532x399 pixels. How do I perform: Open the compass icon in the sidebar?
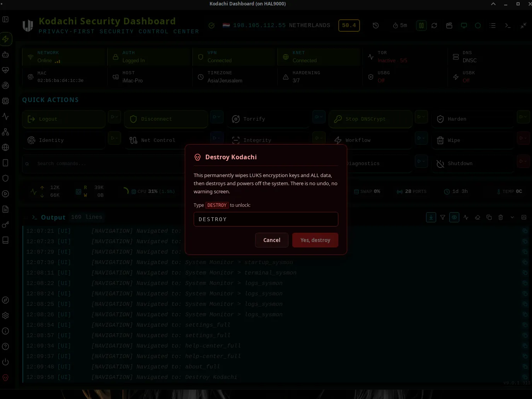[5, 300]
